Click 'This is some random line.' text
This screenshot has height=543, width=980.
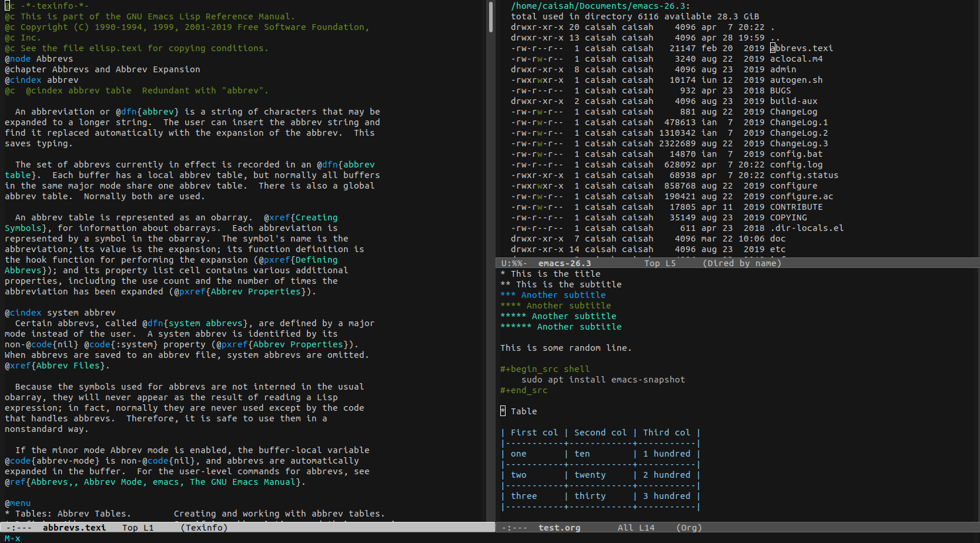(566, 348)
